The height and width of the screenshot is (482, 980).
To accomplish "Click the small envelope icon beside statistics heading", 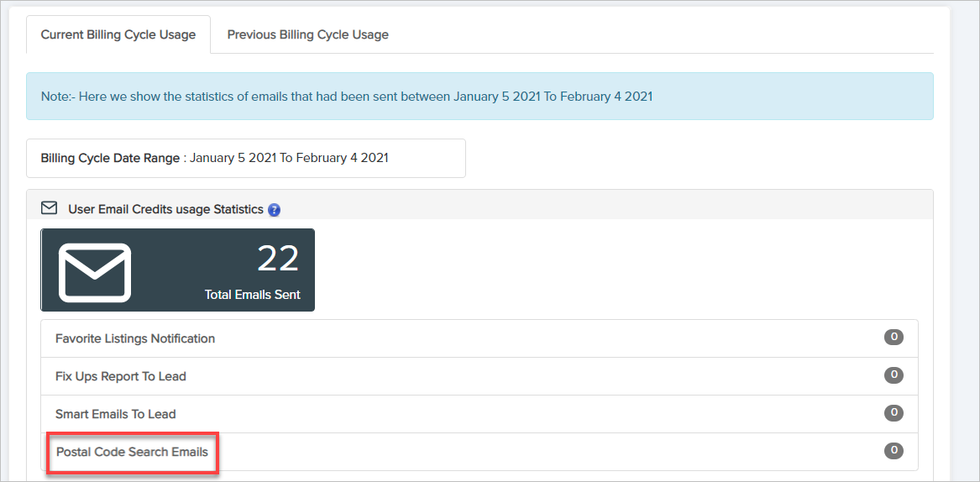I will click(49, 208).
